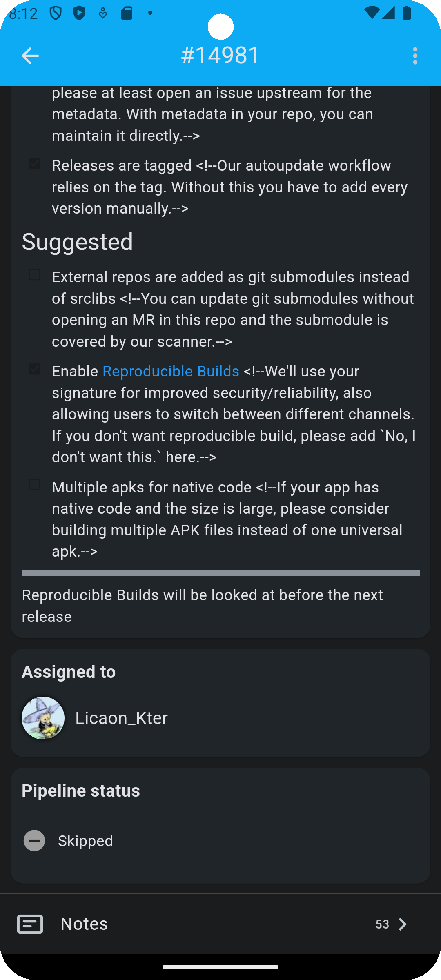Tap the Notes comment icon
441x980 pixels.
(30, 924)
